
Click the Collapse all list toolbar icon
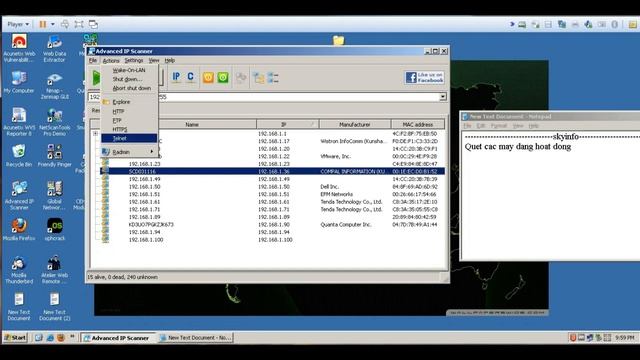[273, 78]
